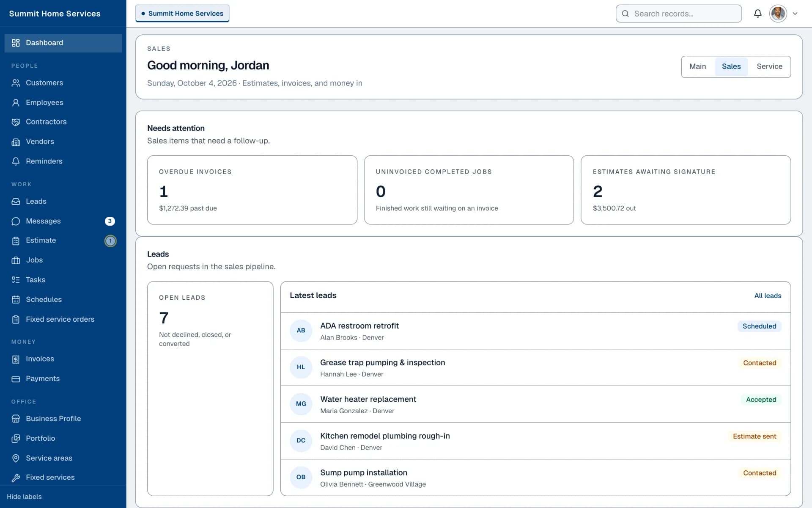Image resolution: width=812 pixels, height=508 pixels.
Task: Open Contractors in the sidebar
Action: (x=63, y=122)
